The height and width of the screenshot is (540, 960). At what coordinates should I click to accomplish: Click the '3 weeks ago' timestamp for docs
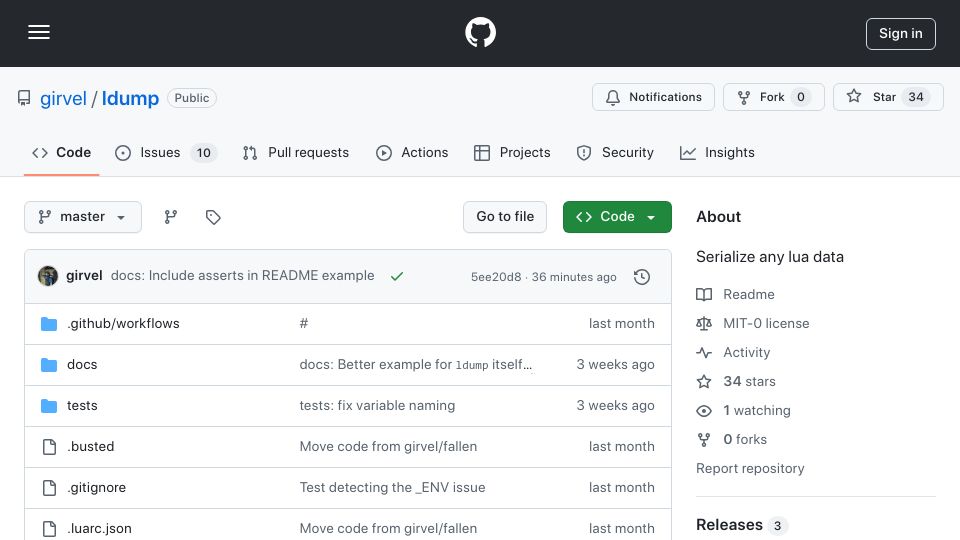point(615,364)
